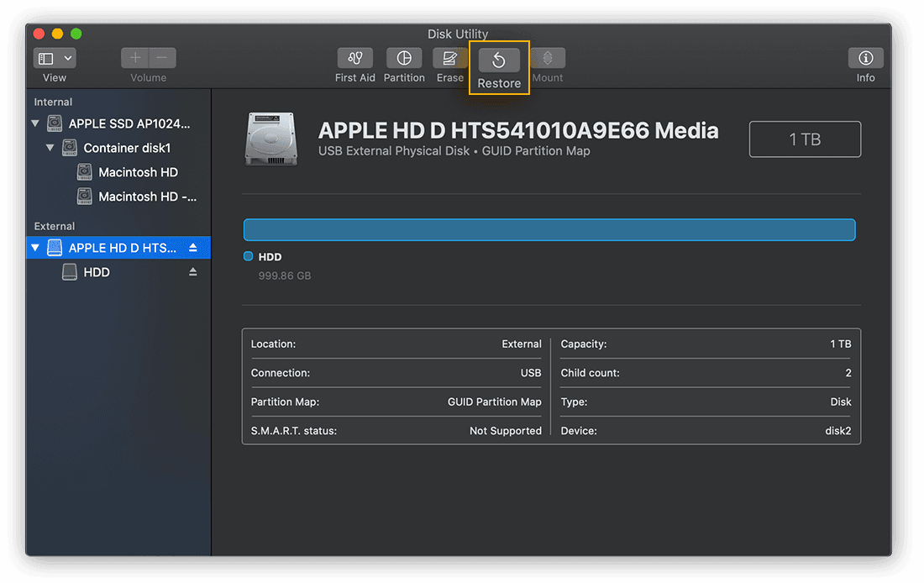The height and width of the screenshot is (583, 924).
Task: Click the Device disk2 value
Action: 838,431
